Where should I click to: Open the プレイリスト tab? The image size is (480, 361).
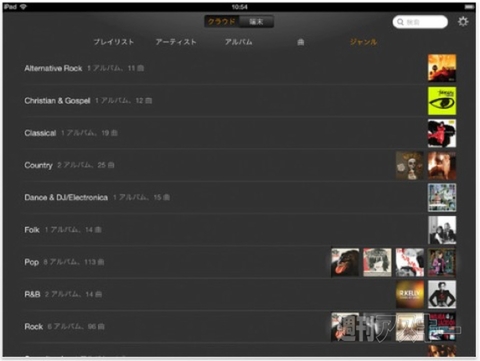click(114, 42)
